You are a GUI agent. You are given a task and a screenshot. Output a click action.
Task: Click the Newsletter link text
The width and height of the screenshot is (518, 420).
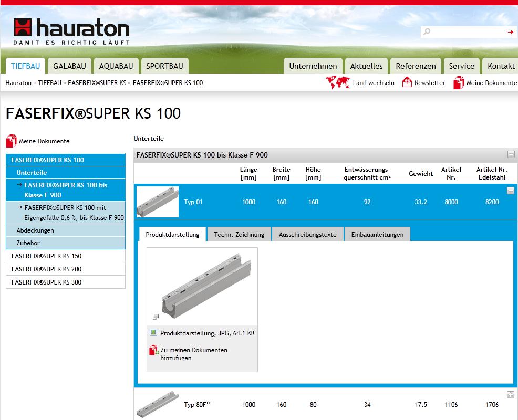pos(429,83)
